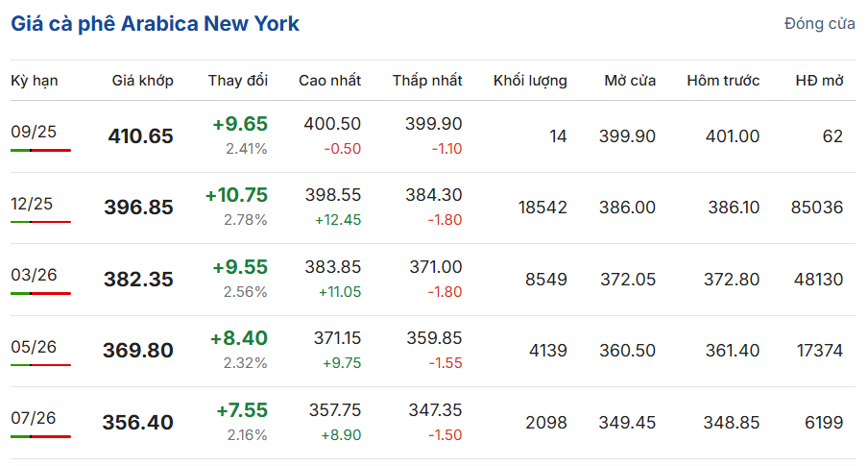
Task: Select the matched price 410.65
Action: pyautogui.click(x=140, y=136)
